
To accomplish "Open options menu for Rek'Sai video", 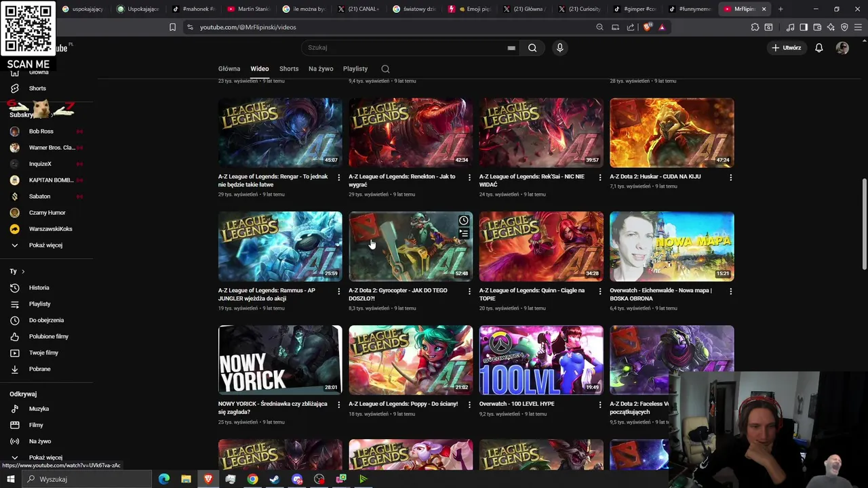I will 600,177.
